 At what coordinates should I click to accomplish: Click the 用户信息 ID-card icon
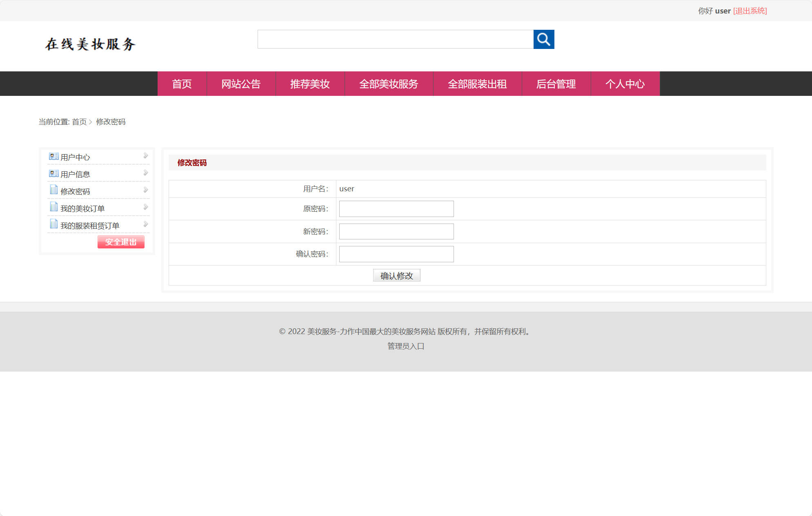pos(53,173)
